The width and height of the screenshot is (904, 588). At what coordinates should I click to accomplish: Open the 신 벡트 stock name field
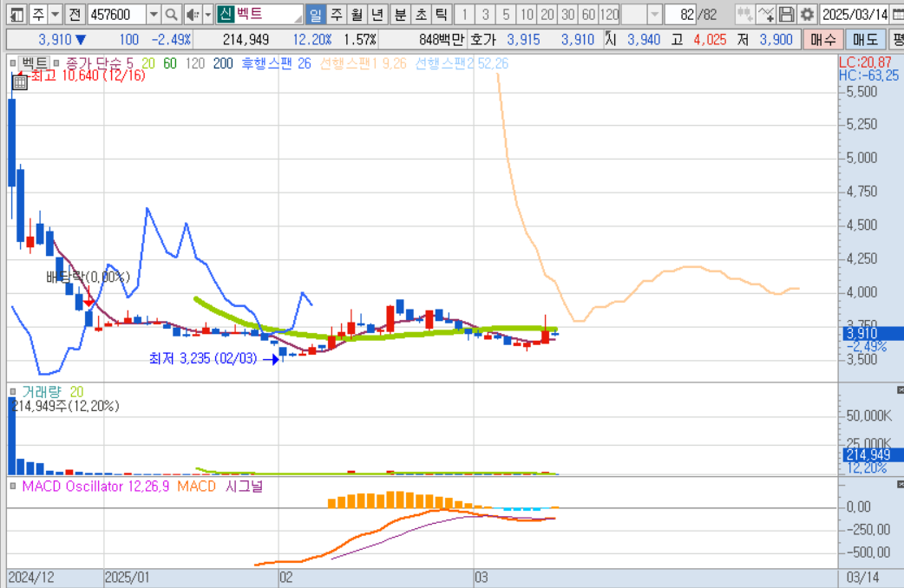pyautogui.click(x=259, y=14)
